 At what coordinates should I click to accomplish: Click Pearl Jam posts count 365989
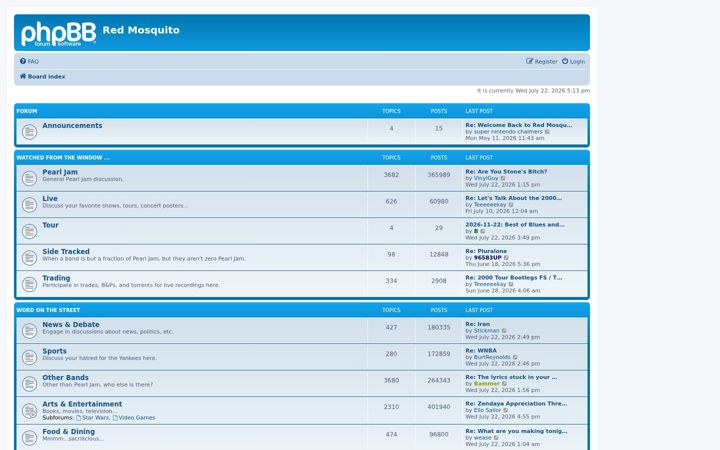tap(439, 175)
